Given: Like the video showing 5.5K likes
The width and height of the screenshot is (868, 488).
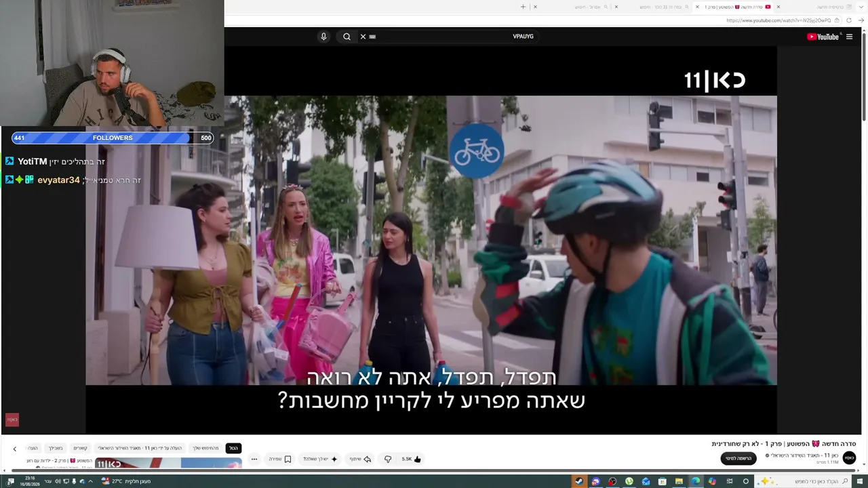Looking at the screenshot, I should tap(412, 459).
